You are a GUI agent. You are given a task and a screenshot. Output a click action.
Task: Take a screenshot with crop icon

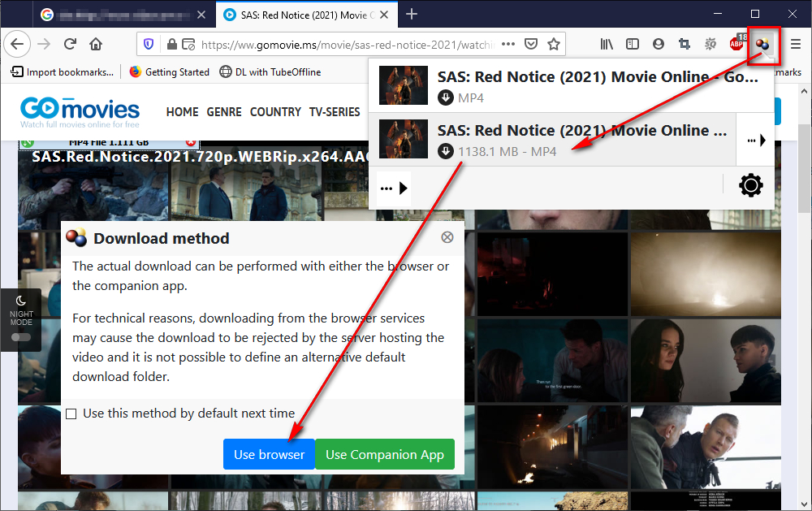point(684,44)
